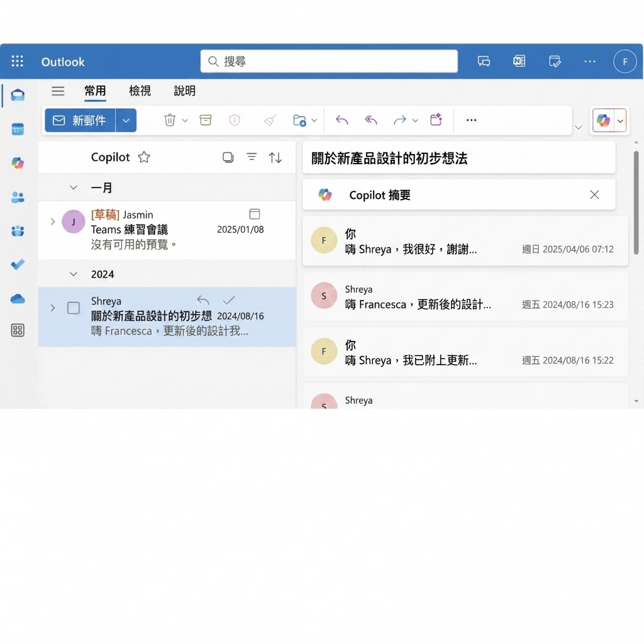644x644 pixels.
Task: Expand the Shreya conversation thread
Action: point(53,308)
